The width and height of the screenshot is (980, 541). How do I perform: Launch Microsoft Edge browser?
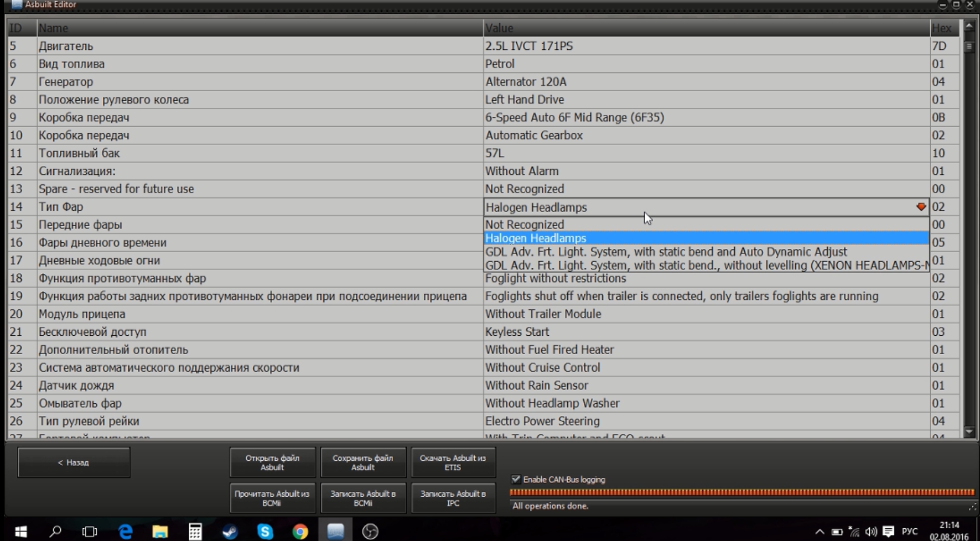pyautogui.click(x=126, y=532)
